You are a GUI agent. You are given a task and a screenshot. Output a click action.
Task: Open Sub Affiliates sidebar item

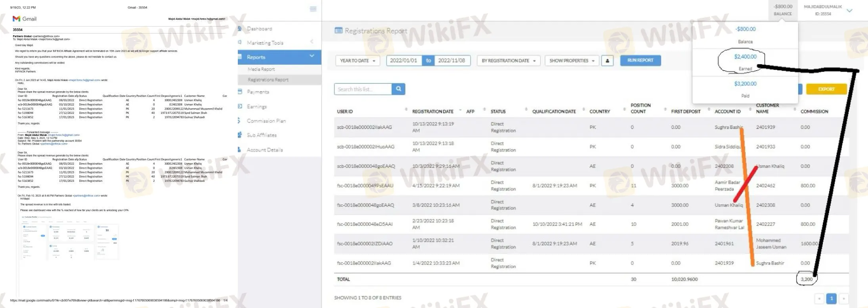262,135
